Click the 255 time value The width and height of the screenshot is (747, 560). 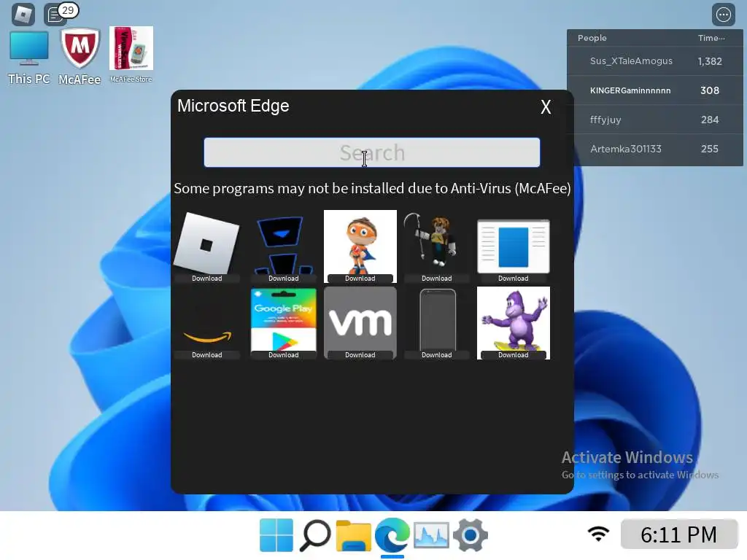[x=710, y=149]
